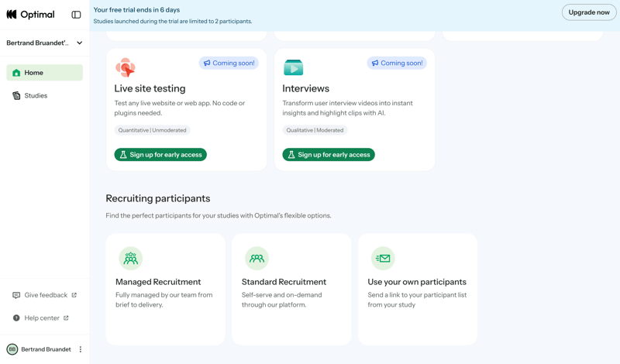The height and width of the screenshot is (364, 620).
Task: Click the Standard Recruitment people icon
Action: (257, 258)
